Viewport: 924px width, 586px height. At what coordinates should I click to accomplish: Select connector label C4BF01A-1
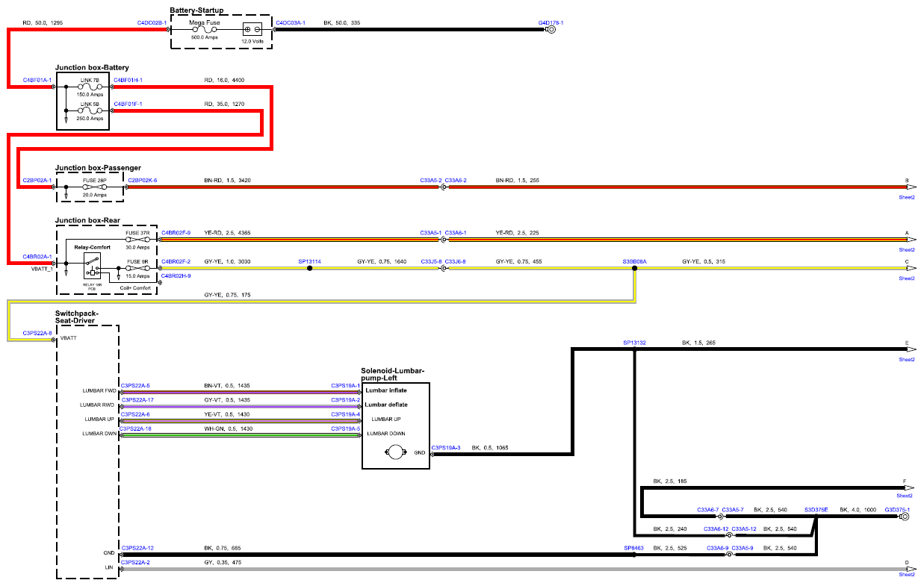37,79
